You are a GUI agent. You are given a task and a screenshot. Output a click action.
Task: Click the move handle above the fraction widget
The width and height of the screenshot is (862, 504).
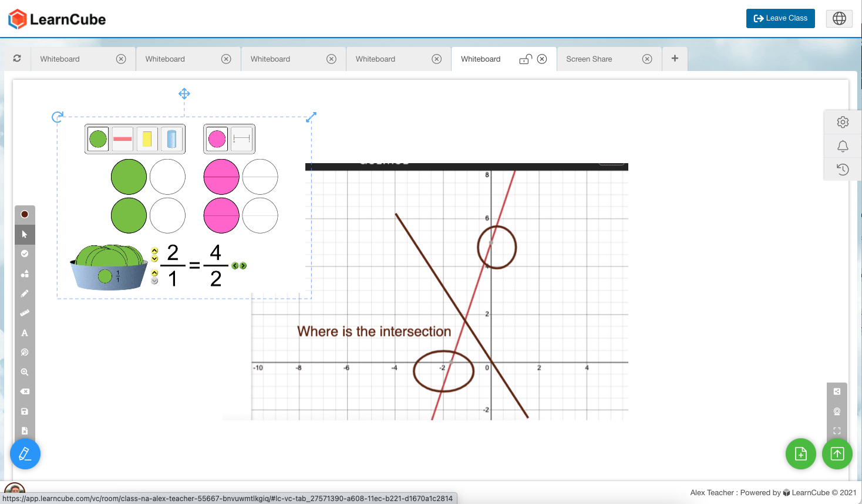pyautogui.click(x=184, y=94)
